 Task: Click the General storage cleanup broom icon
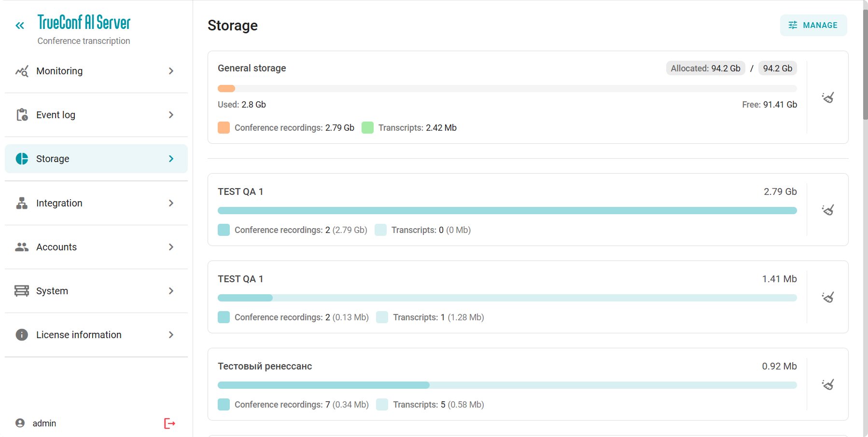(x=828, y=97)
